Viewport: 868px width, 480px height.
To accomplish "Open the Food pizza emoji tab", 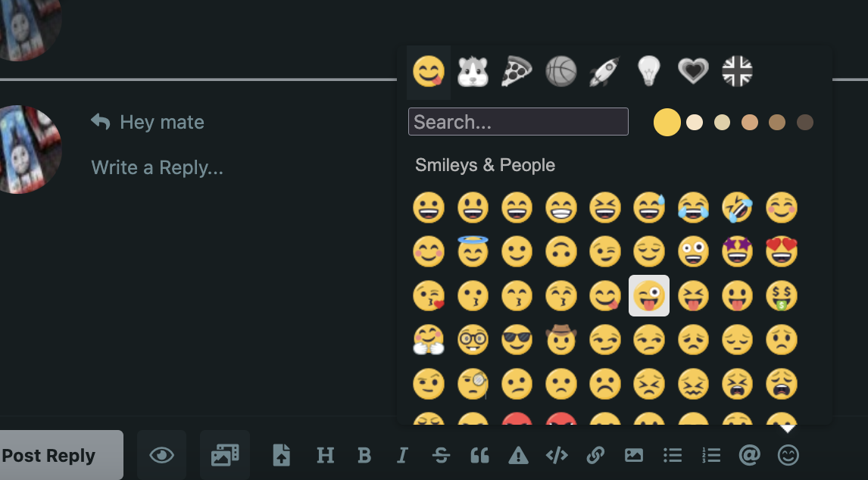I will pos(517,71).
